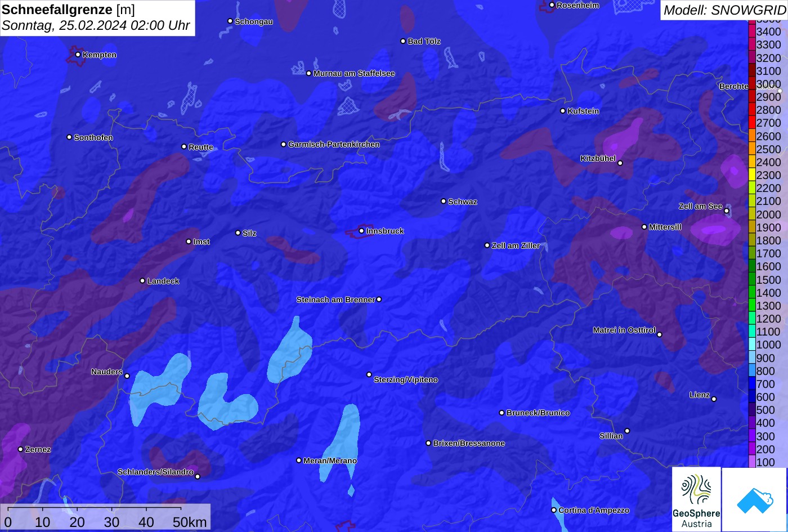The height and width of the screenshot is (532, 788).
Task: Click the Zell am See marker dot
Action: coord(726,211)
